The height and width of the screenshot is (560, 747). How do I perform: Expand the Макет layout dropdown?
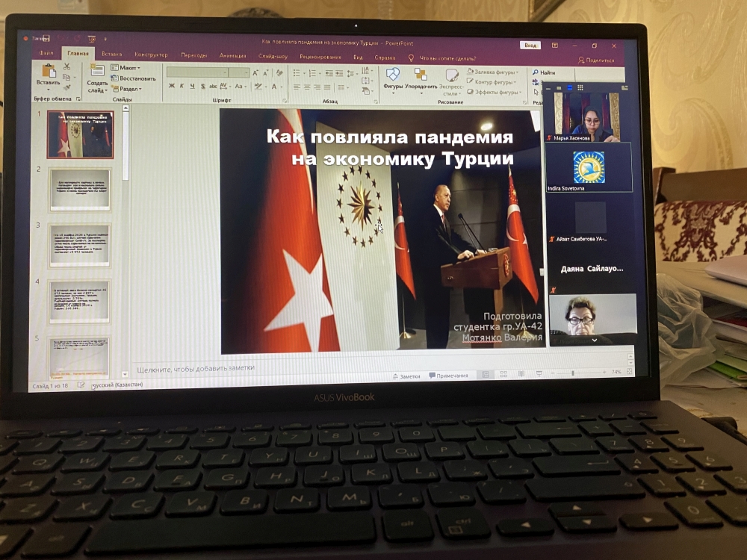click(x=125, y=68)
